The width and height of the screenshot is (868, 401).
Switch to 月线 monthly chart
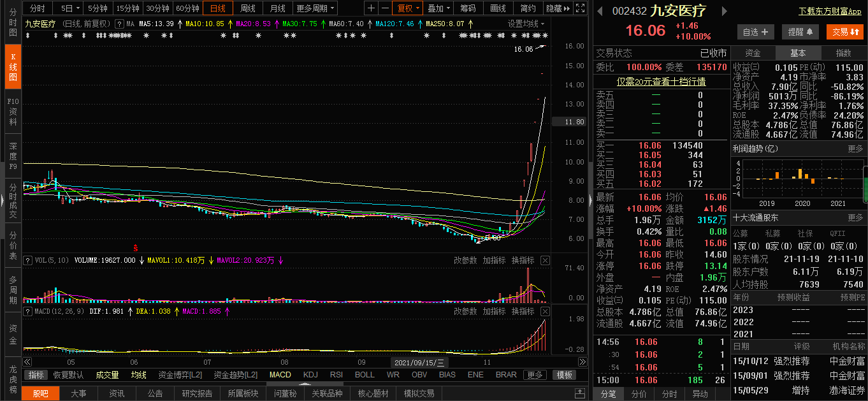pos(277,8)
